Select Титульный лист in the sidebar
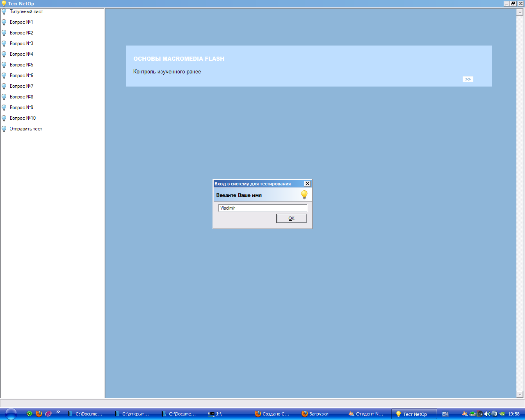525x420 pixels. [x=26, y=11]
